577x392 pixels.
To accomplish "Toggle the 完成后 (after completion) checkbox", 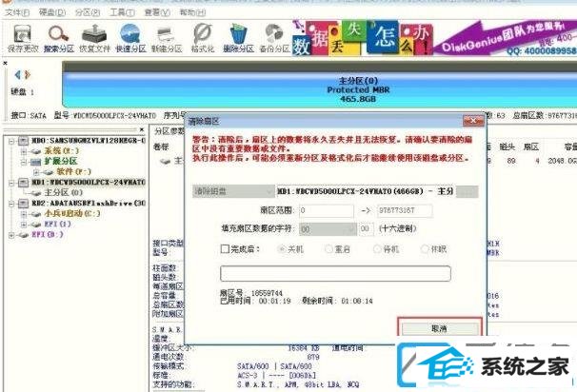I will (x=225, y=249).
